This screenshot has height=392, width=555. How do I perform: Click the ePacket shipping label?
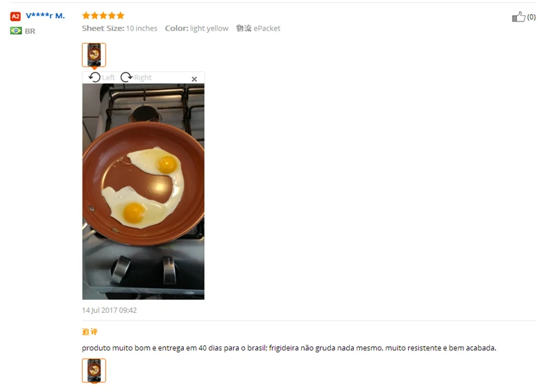[266, 28]
